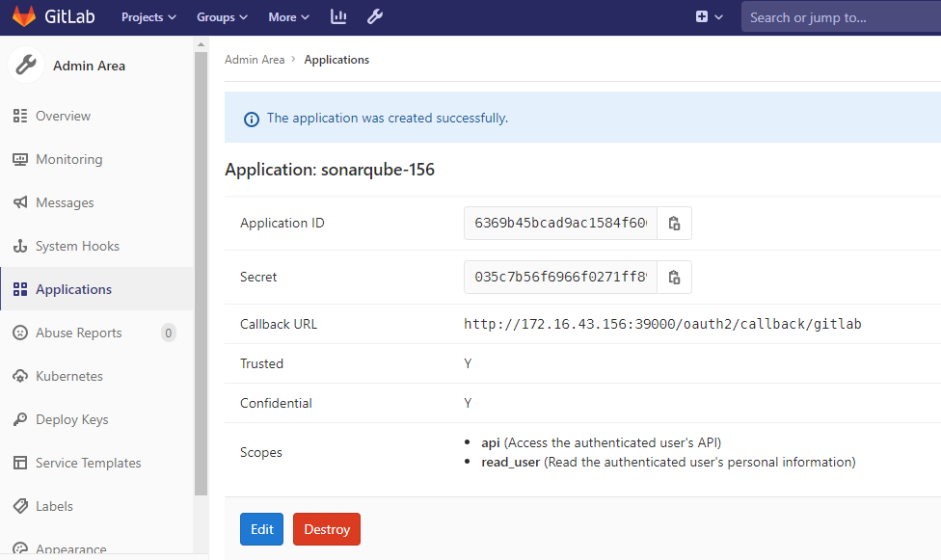
Task: Click the Deploy Keys key icon
Action: (x=20, y=420)
